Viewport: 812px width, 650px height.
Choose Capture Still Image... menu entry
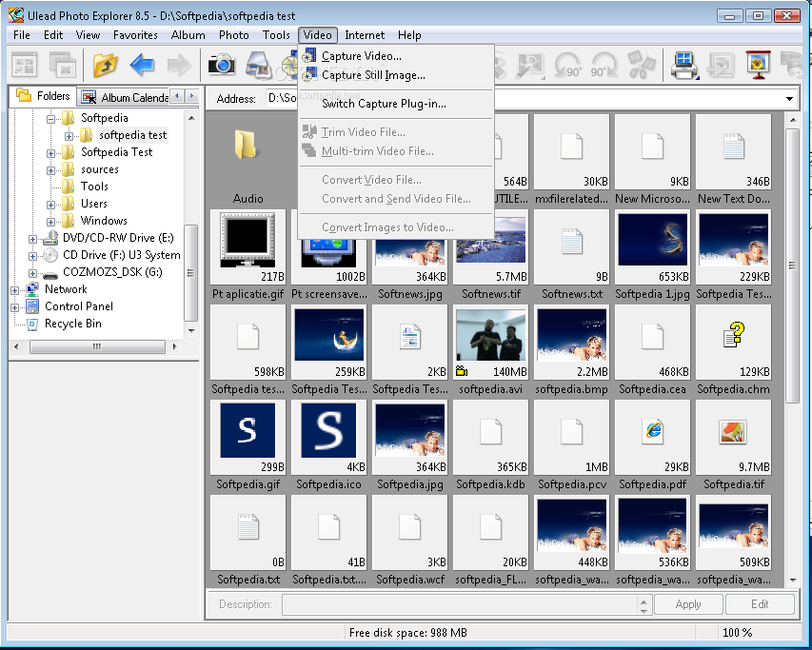(396, 75)
